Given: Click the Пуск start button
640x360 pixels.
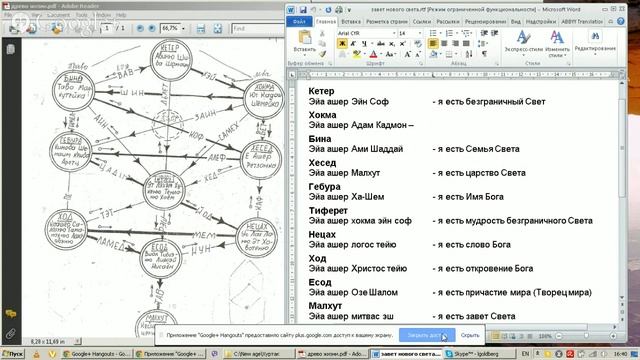Looking at the screenshot, I should (13, 354).
